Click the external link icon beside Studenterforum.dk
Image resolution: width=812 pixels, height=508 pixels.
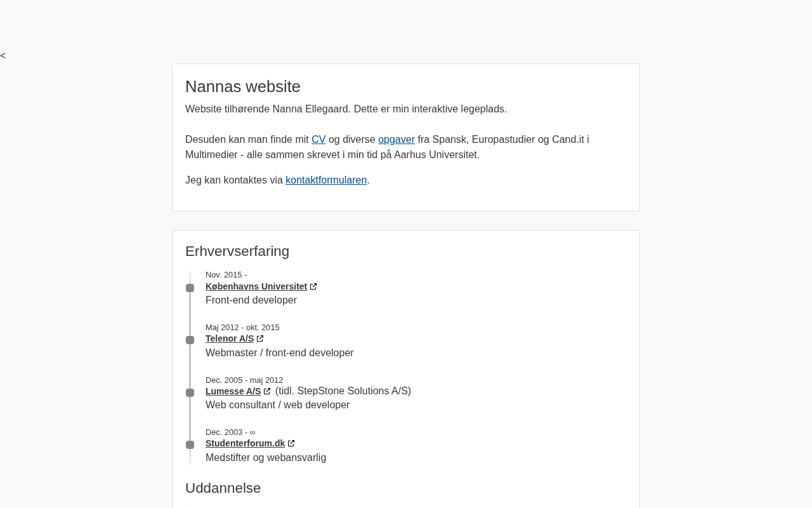tap(291, 444)
